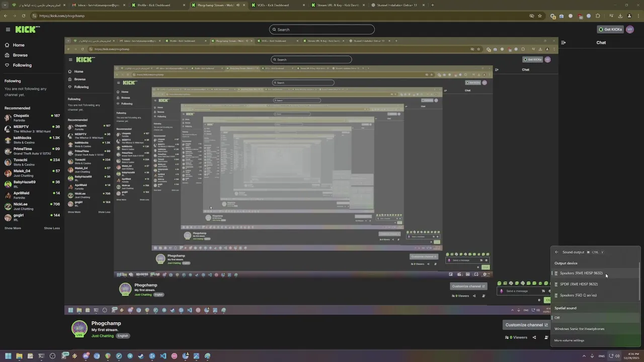
Task: Open the profile avatar menu
Action: pyautogui.click(x=630, y=29)
